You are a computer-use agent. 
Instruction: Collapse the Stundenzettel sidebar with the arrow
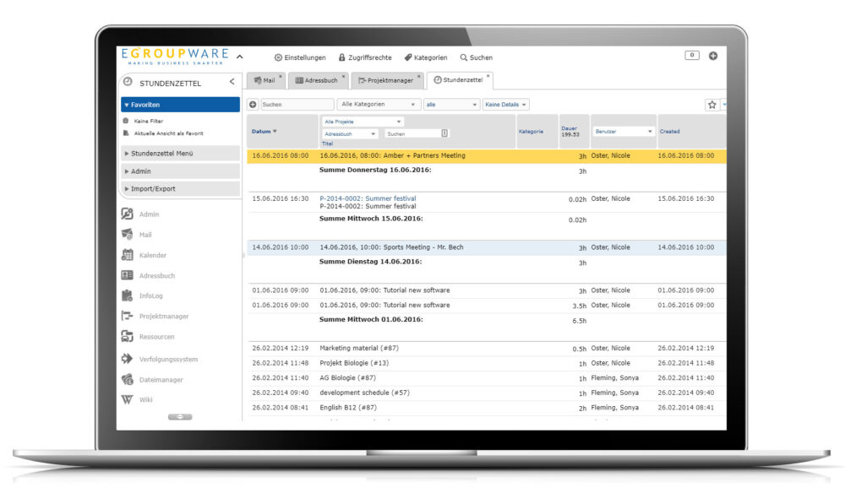click(x=232, y=82)
